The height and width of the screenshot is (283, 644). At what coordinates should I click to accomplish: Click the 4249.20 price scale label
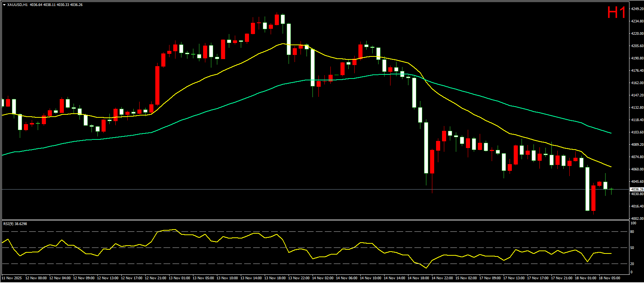[637, 9]
